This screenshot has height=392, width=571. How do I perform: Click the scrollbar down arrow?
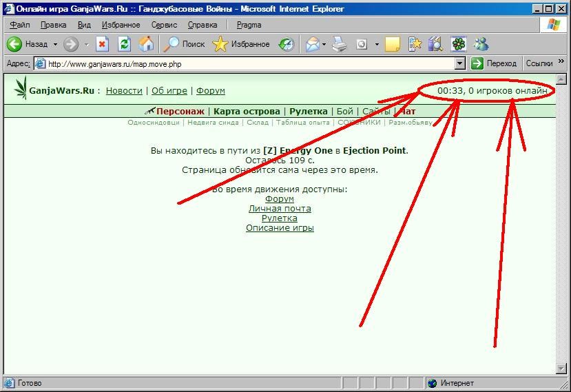561,369
